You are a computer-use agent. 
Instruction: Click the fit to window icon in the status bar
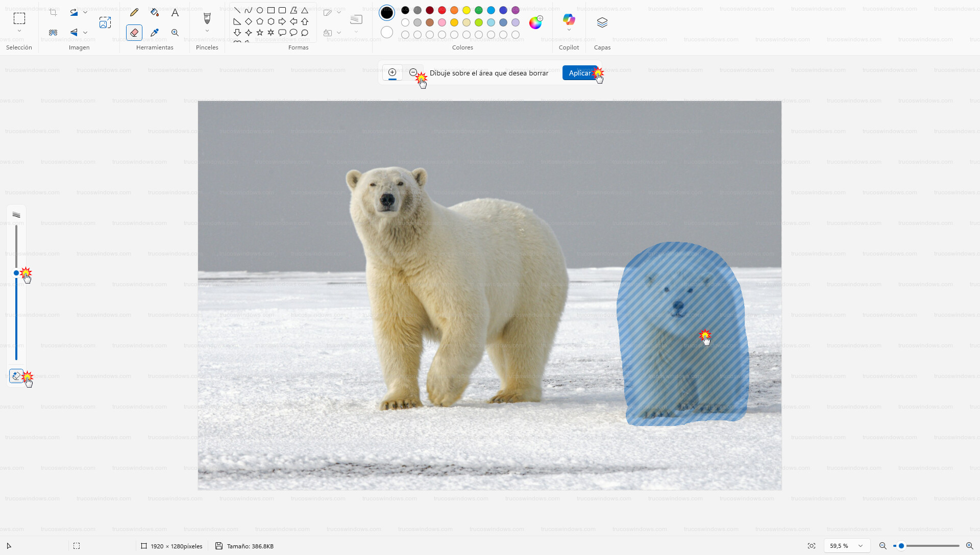[812, 546]
